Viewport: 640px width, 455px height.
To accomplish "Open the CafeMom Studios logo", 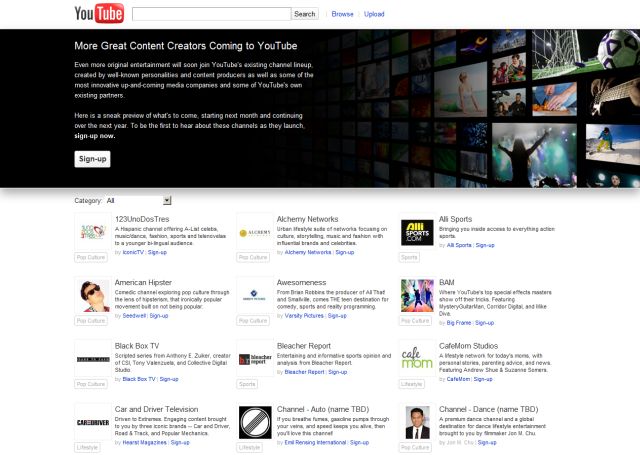I will [417, 359].
